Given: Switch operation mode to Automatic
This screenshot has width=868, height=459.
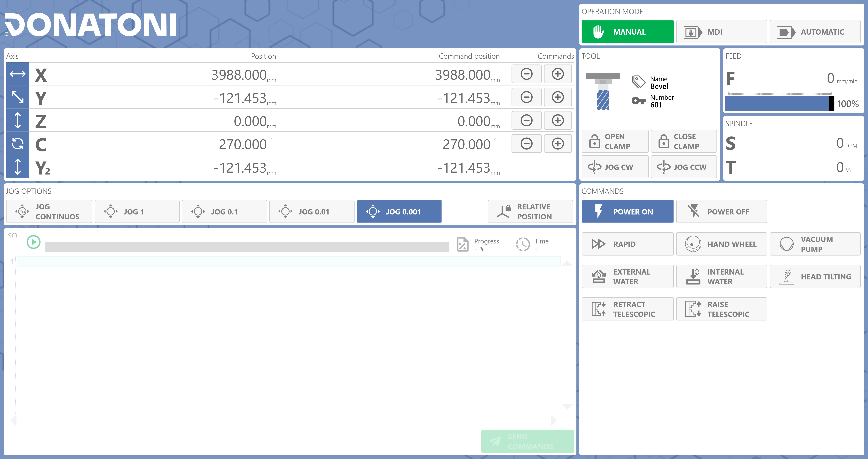Looking at the screenshot, I should coord(815,32).
